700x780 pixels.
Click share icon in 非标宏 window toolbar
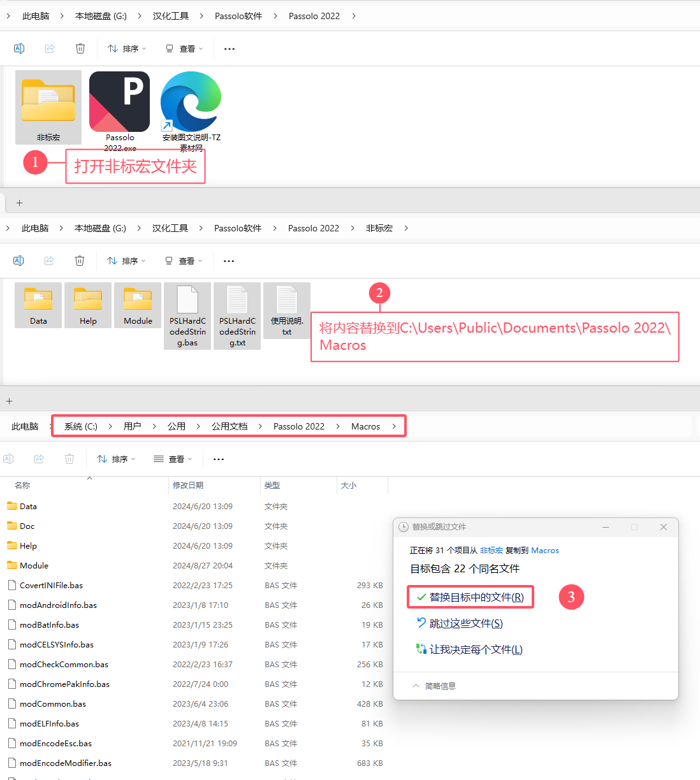(49, 261)
